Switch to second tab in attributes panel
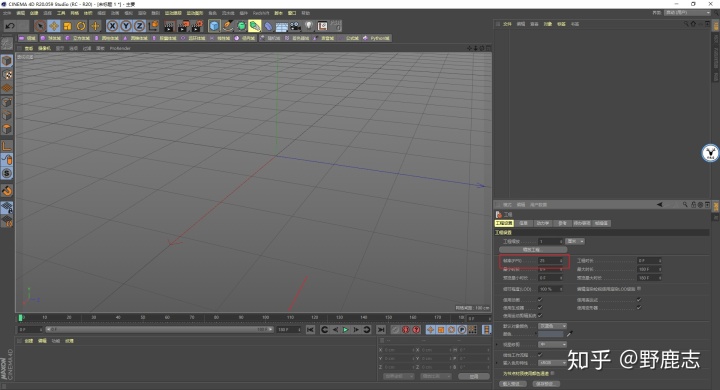This screenshot has height=390, width=720. tap(523, 223)
